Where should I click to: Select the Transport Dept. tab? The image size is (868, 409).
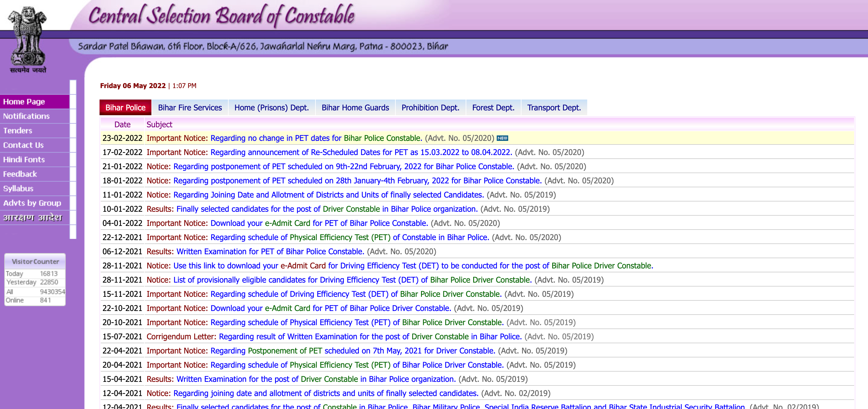[553, 107]
